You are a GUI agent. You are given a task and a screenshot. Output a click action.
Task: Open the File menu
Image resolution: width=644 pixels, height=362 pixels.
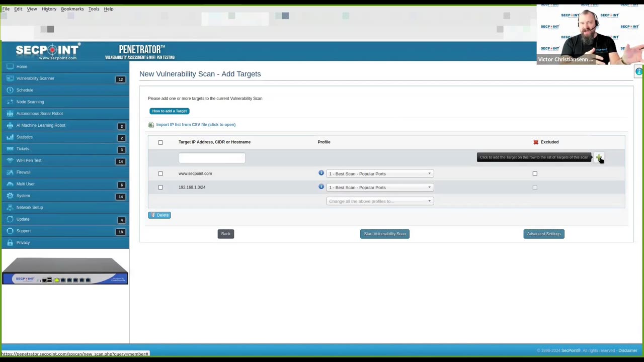coord(6,9)
